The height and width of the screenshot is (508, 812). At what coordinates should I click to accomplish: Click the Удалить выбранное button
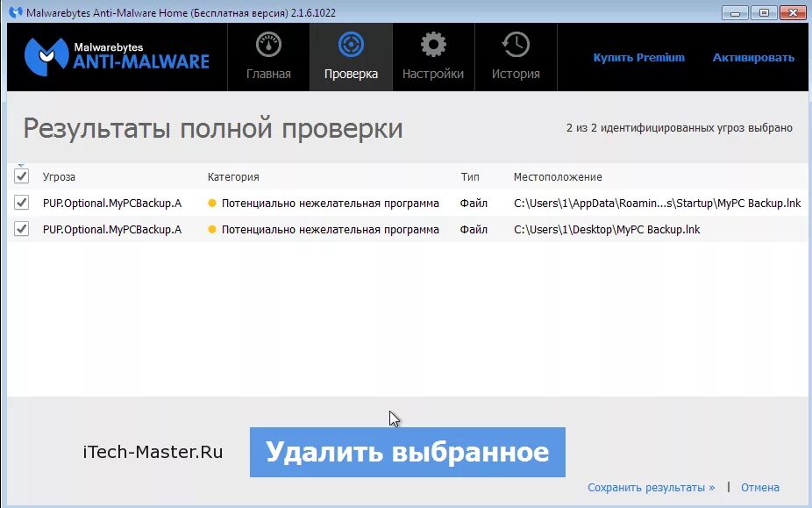(x=407, y=452)
